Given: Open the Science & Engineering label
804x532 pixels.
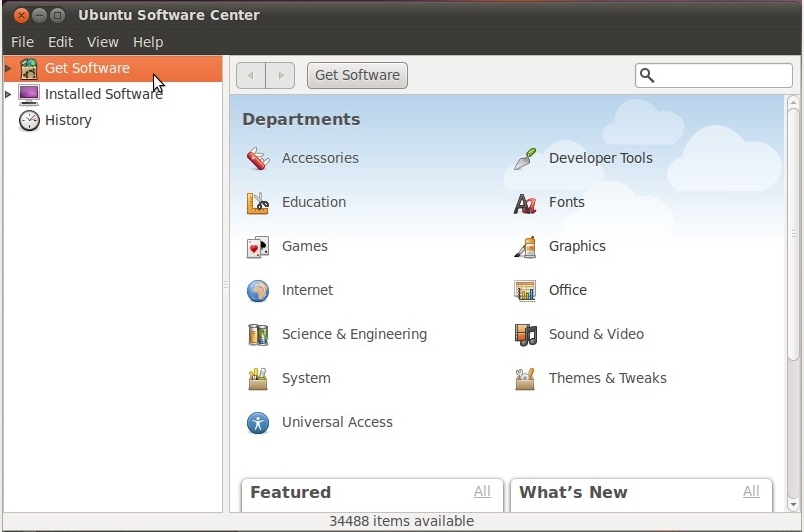Looking at the screenshot, I should pyautogui.click(x=354, y=335).
